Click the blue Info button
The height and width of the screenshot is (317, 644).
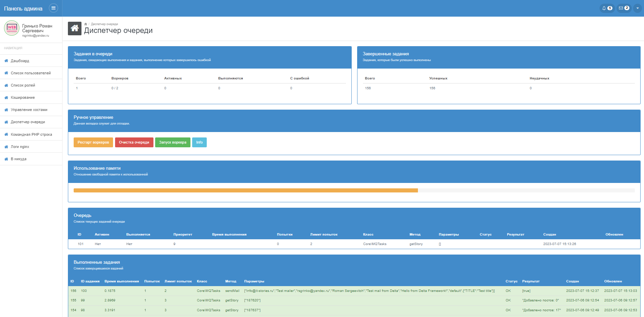(x=199, y=142)
